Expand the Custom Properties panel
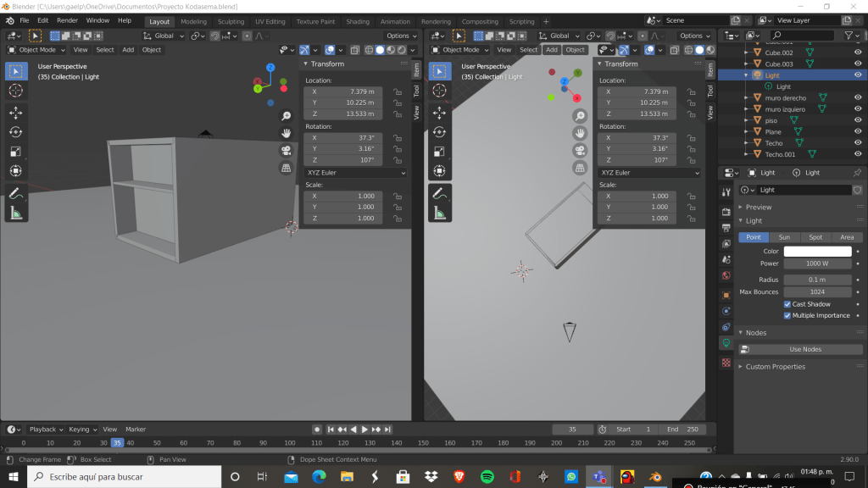 775,367
